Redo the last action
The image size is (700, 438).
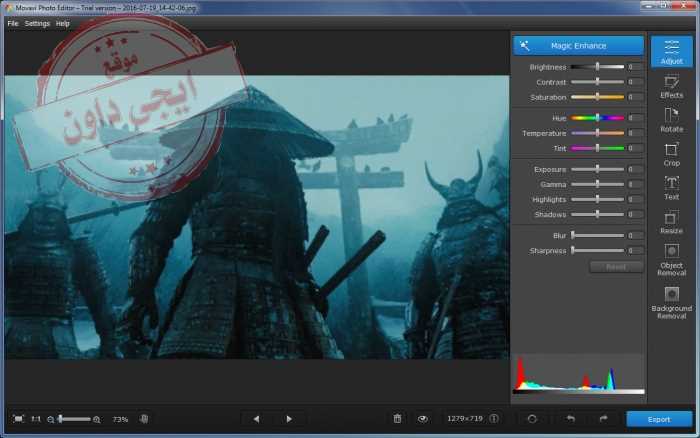click(603, 419)
